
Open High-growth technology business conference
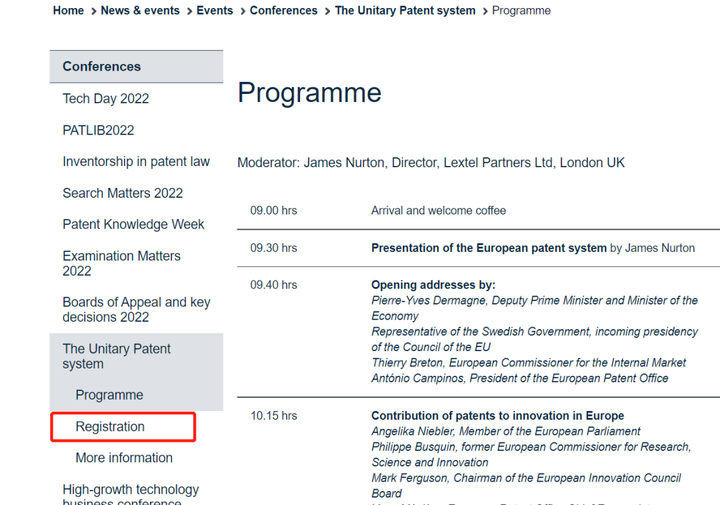point(130,495)
